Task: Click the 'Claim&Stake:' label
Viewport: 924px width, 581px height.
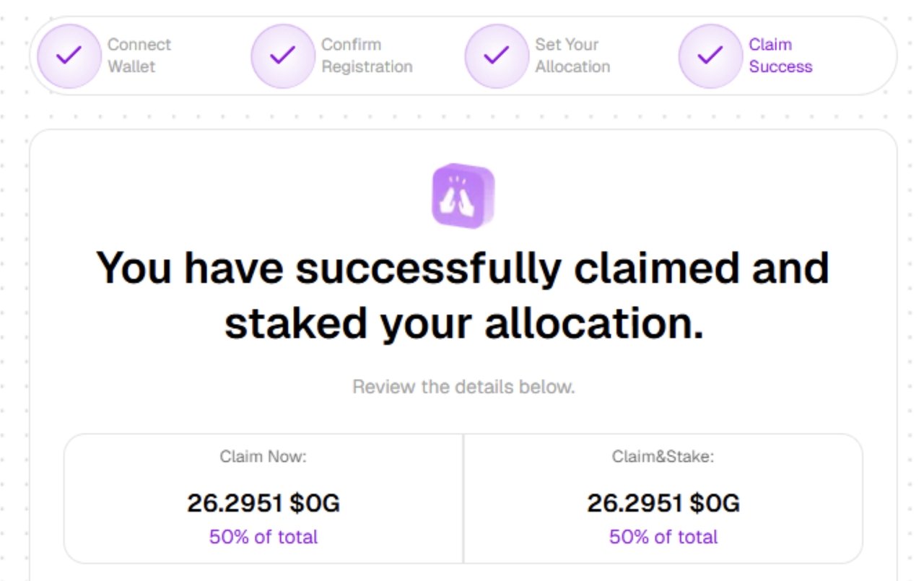Action: (x=663, y=456)
